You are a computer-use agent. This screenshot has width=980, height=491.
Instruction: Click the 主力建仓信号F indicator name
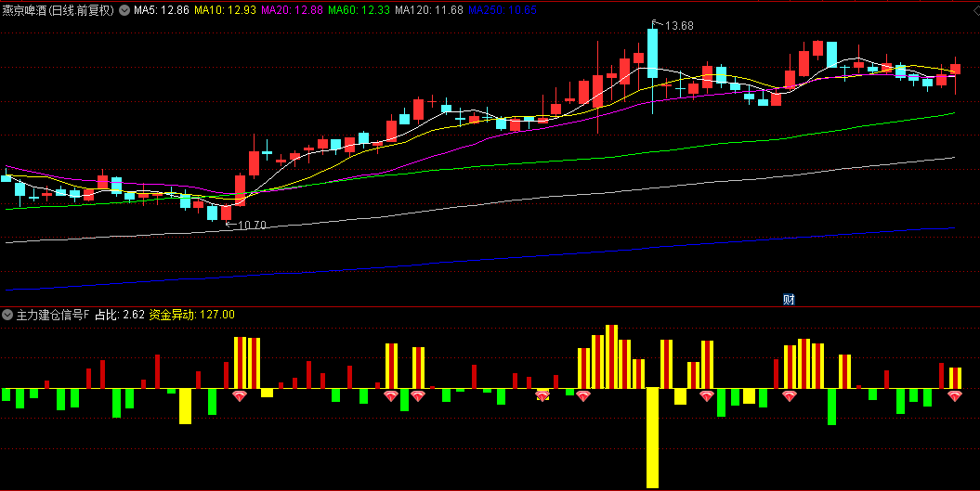[53, 315]
